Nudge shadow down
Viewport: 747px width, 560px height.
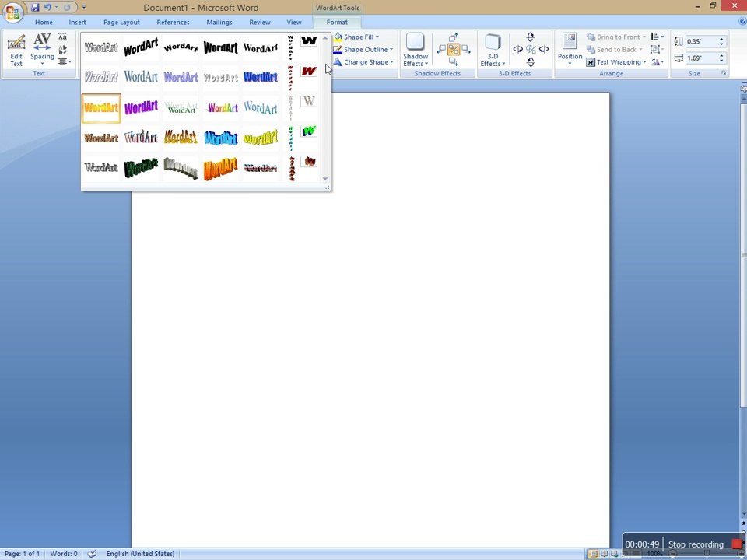coord(454,61)
